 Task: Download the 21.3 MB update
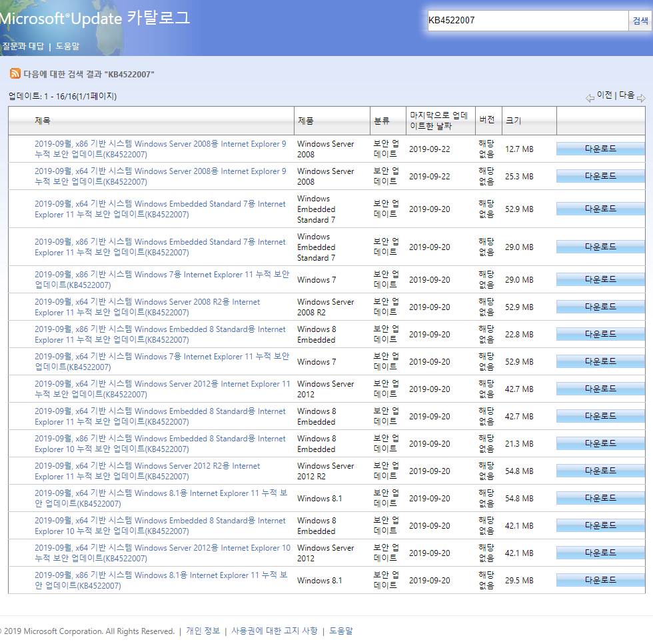click(600, 443)
